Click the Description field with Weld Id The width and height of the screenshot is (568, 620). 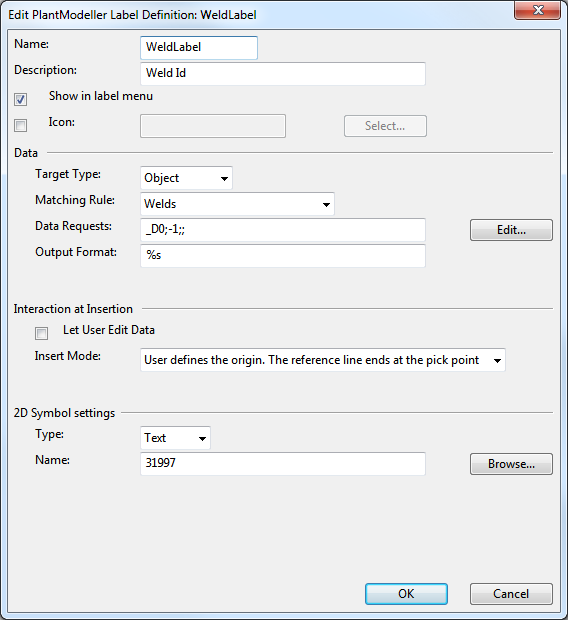point(283,74)
